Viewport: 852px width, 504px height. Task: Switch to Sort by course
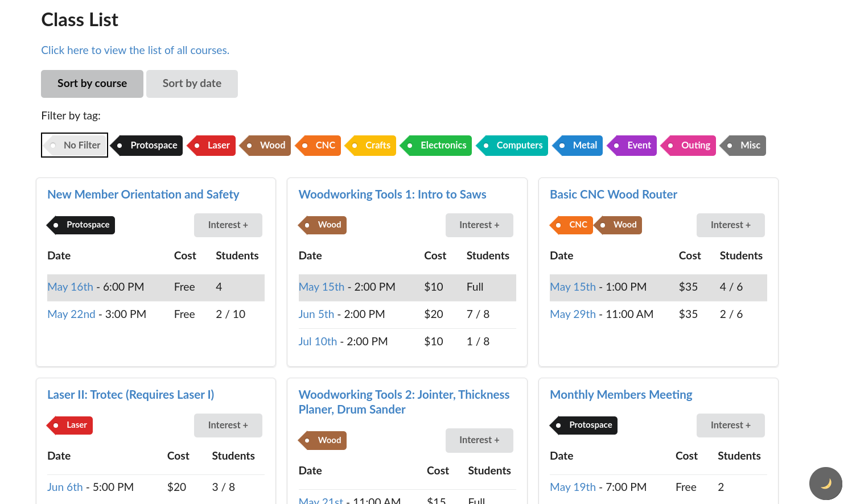click(92, 84)
